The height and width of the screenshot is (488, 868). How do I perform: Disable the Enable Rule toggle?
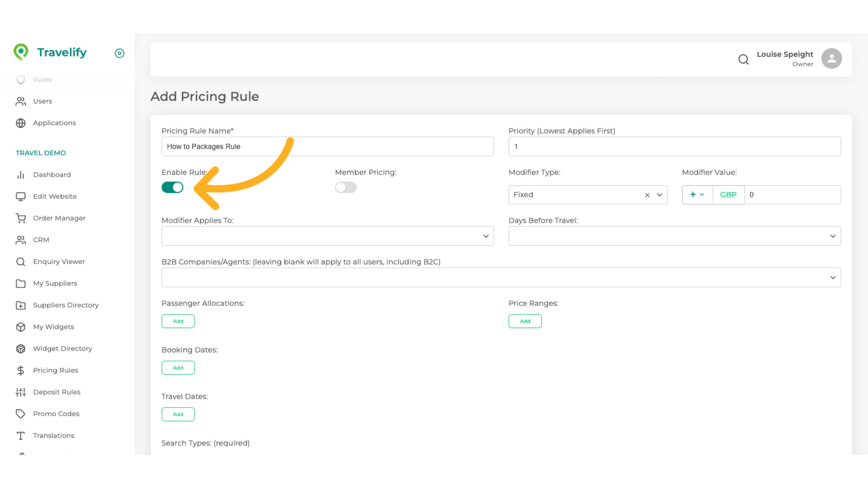tap(172, 188)
